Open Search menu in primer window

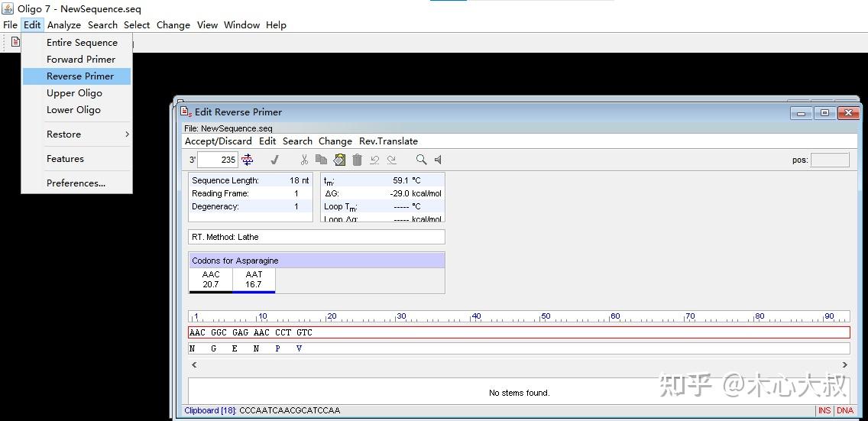(297, 141)
